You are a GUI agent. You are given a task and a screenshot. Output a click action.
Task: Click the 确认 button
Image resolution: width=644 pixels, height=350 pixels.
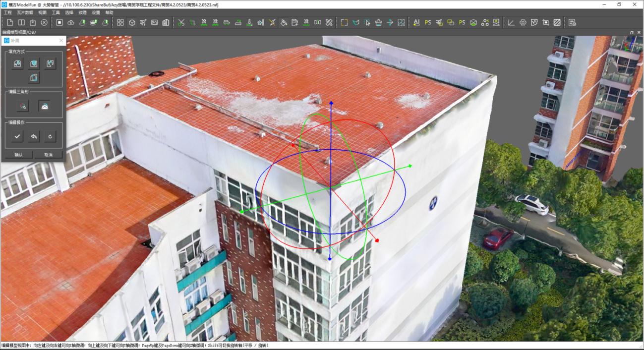tap(19, 155)
